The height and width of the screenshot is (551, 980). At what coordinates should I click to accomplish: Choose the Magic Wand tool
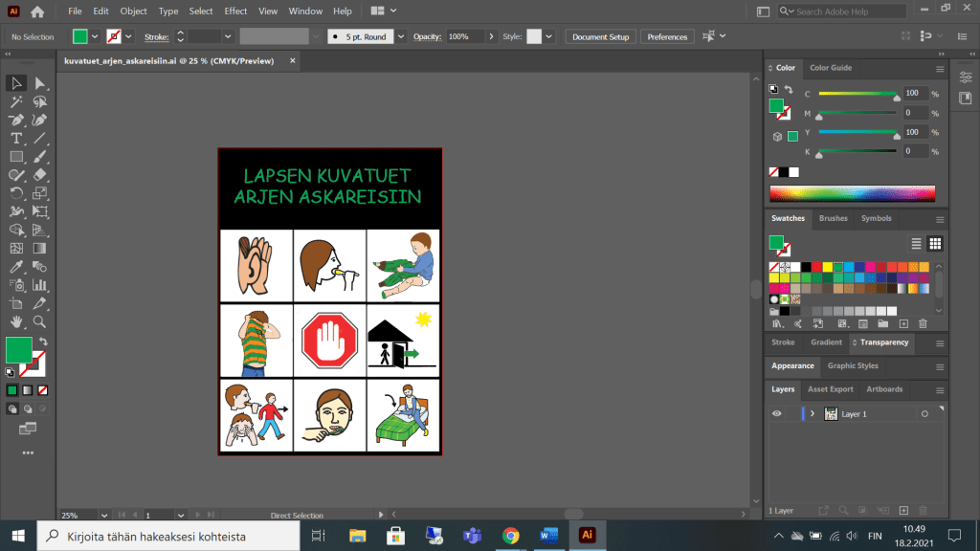pyautogui.click(x=16, y=101)
